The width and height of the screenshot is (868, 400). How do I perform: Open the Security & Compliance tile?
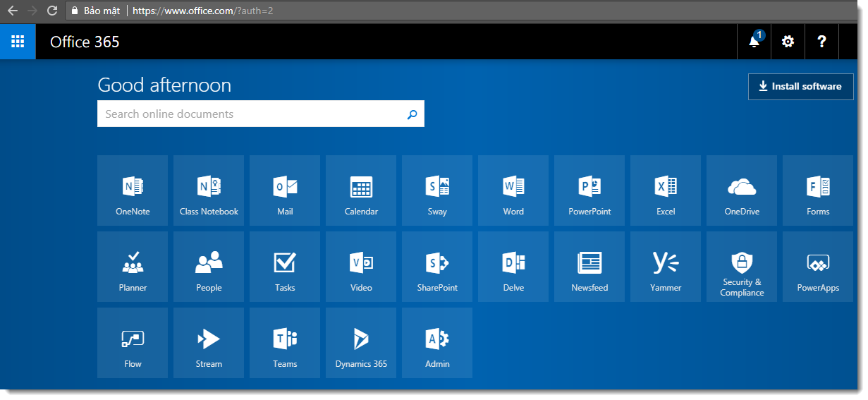tap(742, 267)
